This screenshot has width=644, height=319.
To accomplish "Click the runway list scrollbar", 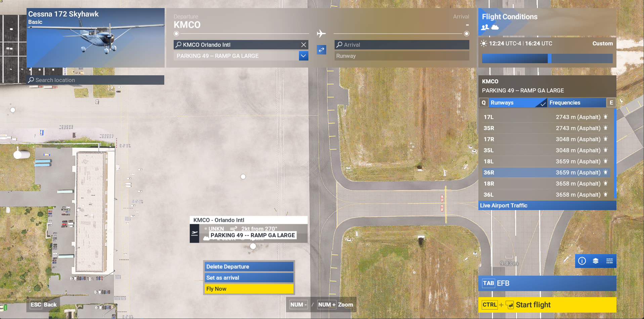I will 615,153.
